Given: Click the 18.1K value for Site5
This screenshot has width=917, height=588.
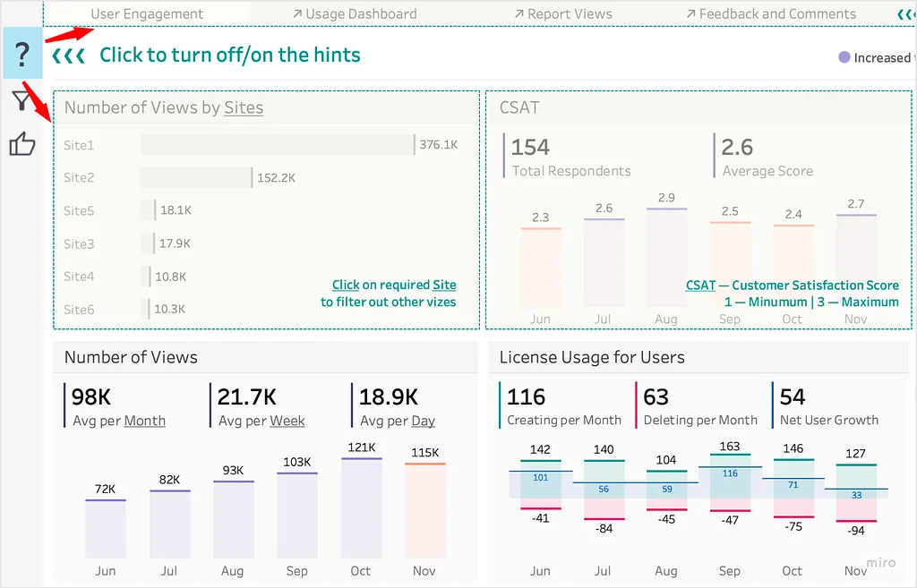Looking at the screenshot, I should [176, 209].
